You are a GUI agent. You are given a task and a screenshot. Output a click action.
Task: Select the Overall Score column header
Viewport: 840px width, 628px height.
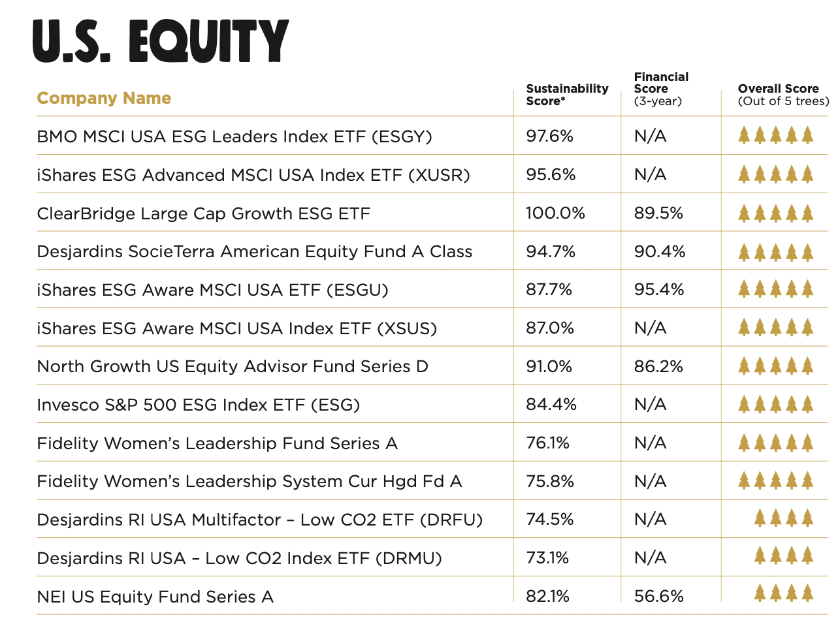(x=783, y=95)
